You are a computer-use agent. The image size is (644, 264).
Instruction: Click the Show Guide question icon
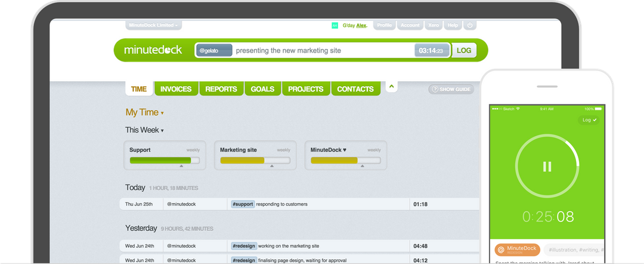[x=435, y=89]
